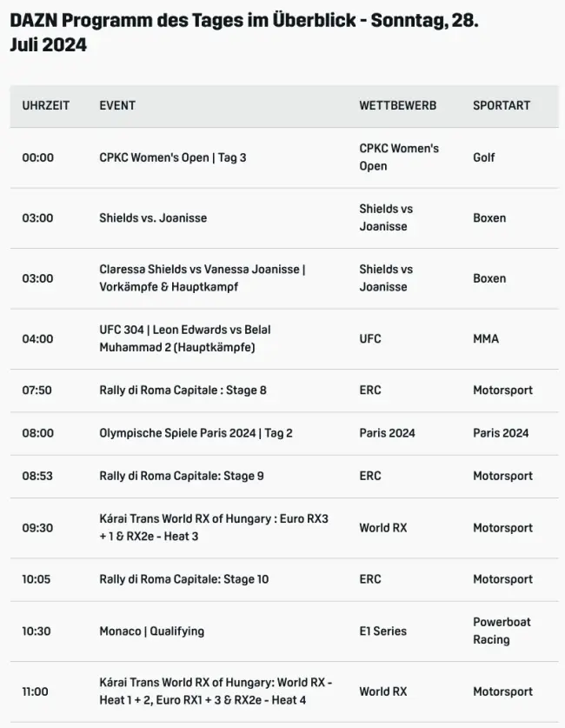Screen dimensions: 565x728
Task: Click the 07:50 time cell
Action: pyautogui.click(x=37, y=390)
